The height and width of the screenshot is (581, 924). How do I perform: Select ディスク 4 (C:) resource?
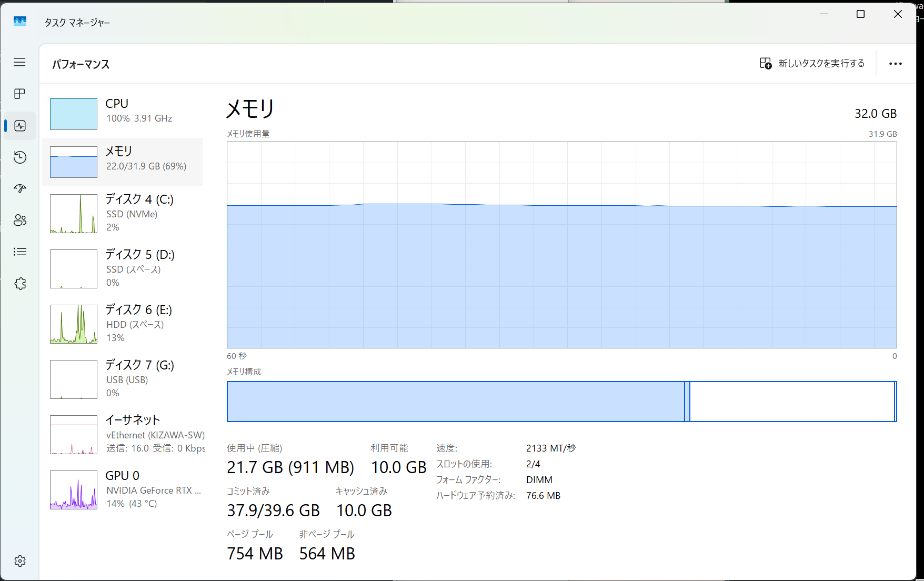(x=122, y=213)
